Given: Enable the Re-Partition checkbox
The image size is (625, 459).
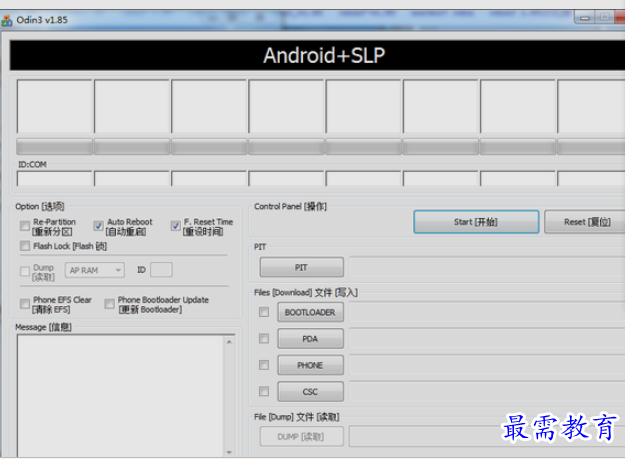Looking at the screenshot, I should click(x=25, y=226).
